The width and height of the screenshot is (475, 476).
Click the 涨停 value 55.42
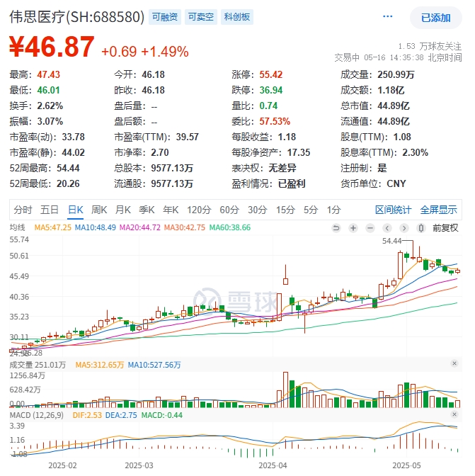[271, 74]
